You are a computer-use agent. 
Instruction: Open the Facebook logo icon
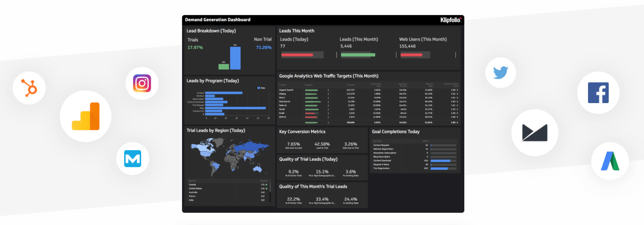click(x=598, y=93)
